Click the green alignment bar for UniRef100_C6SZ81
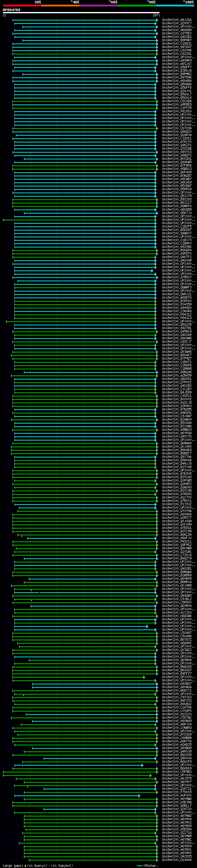 pos(85,54)
